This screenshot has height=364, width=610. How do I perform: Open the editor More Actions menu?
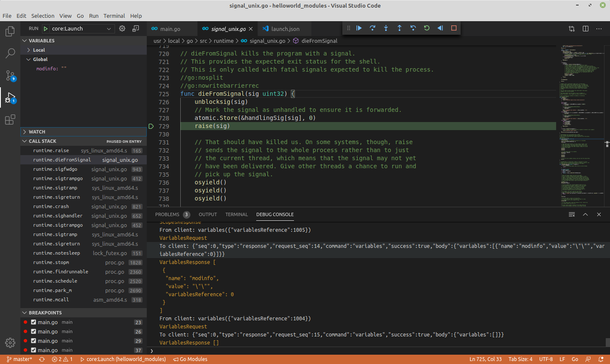click(x=599, y=29)
